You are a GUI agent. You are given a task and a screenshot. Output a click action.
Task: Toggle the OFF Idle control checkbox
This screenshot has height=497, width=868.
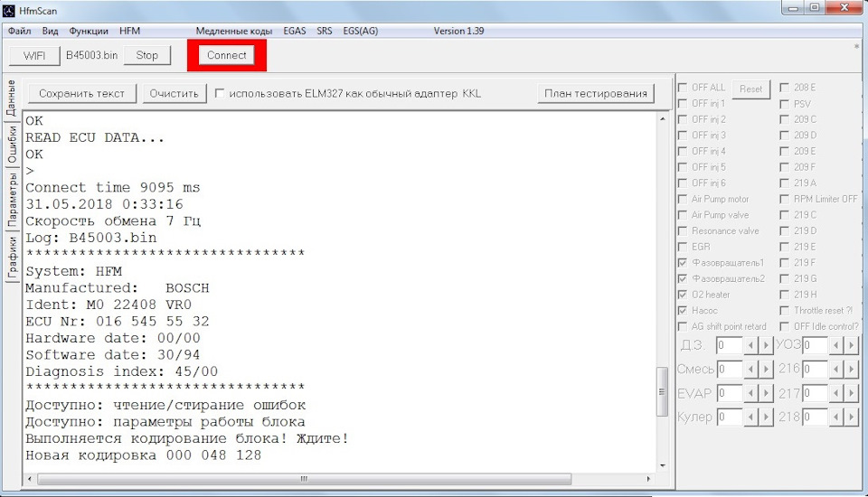[x=785, y=326]
